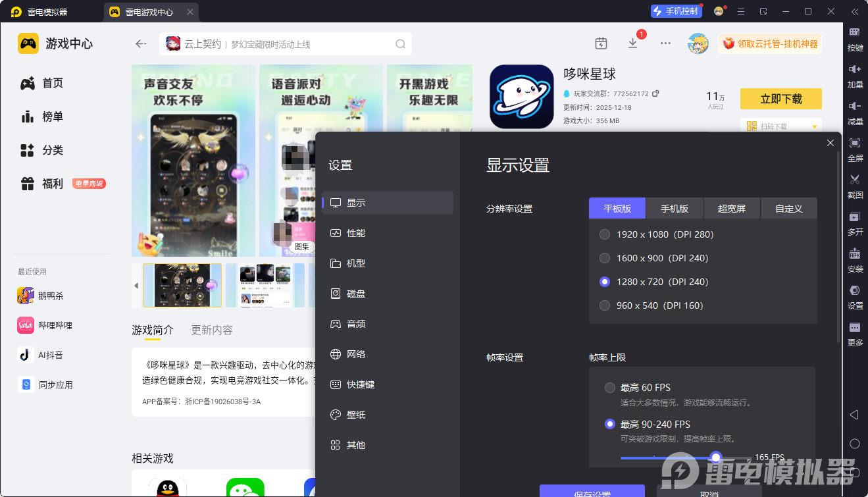Click the 截图 scissors icon in right sidebar
The image size is (868, 497).
coord(855,180)
